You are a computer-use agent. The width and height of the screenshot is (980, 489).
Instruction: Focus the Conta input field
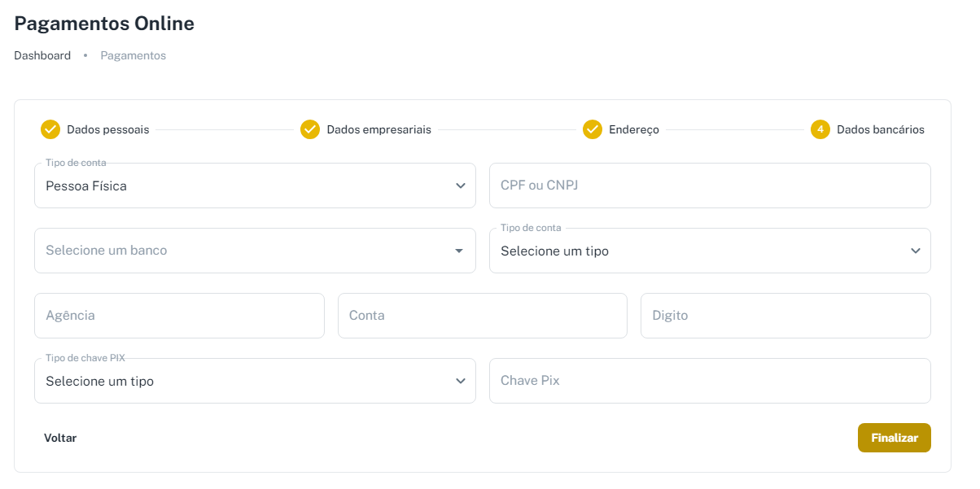pyautogui.click(x=482, y=316)
